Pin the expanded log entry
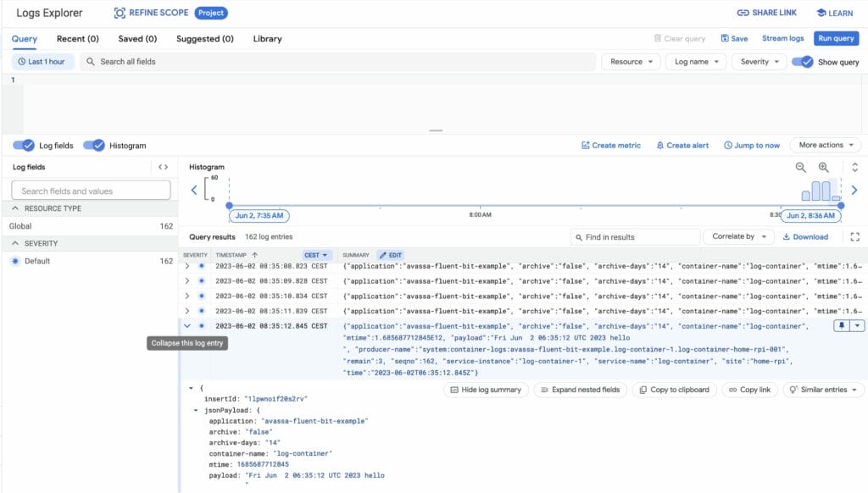Viewport: 868px width, 493px height. 842,325
